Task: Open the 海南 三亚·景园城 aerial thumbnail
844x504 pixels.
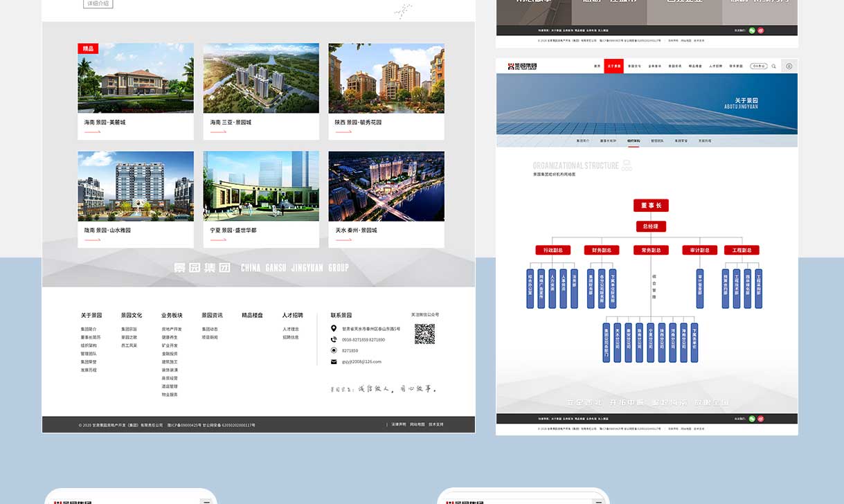Action: [261, 78]
